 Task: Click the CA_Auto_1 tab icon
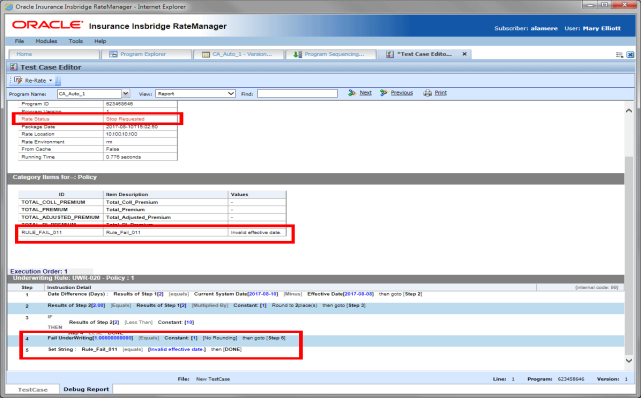click(206, 54)
